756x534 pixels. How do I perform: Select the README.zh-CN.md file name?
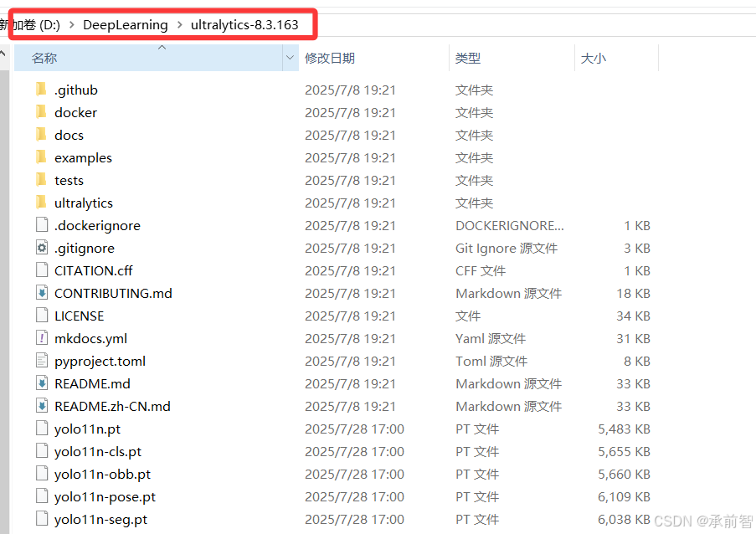pos(112,407)
